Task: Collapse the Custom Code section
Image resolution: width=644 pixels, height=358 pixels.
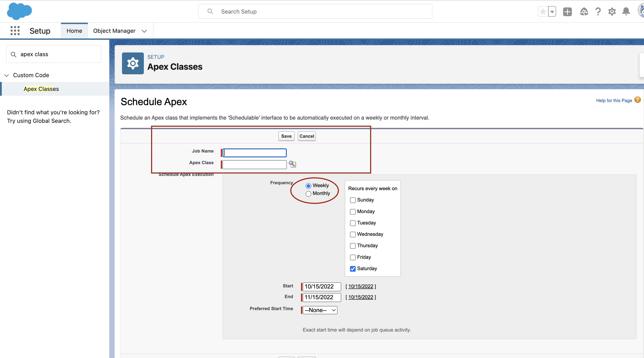Action: 7,75
